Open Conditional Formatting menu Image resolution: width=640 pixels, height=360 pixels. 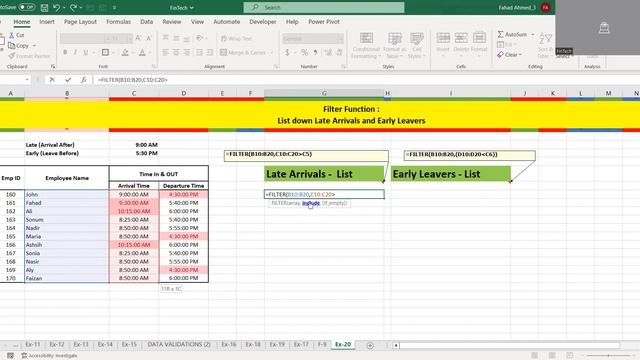[x=366, y=45]
